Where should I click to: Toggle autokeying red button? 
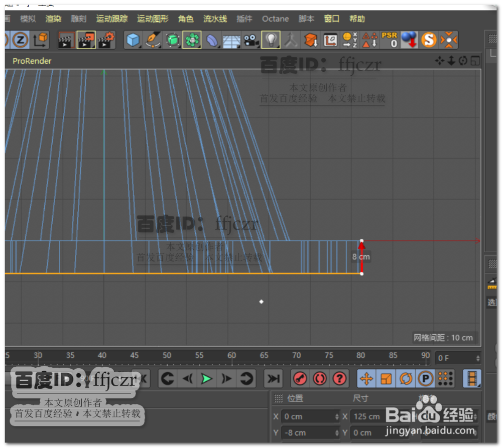320,379
